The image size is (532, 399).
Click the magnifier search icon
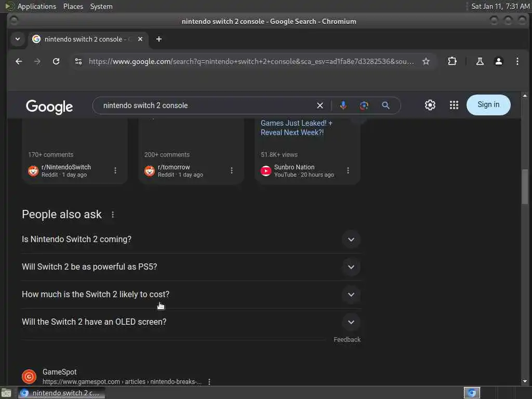tap(385, 105)
